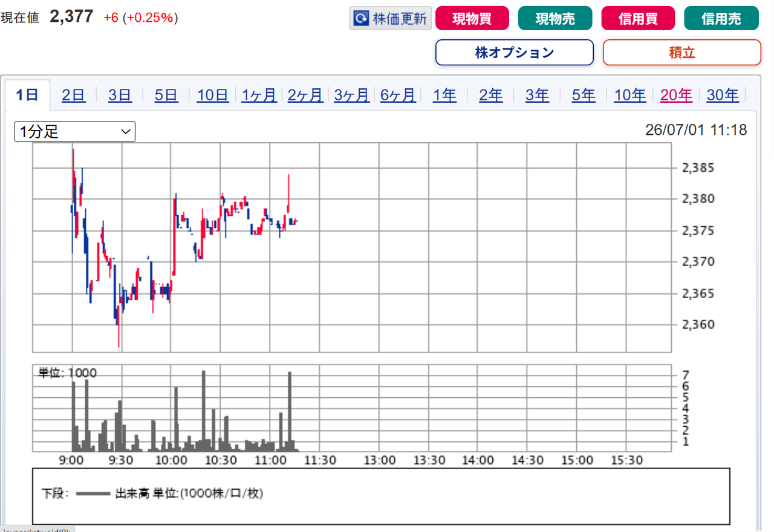
Task: Open the 1分足 interval dropdown
Action: coord(75,131)
